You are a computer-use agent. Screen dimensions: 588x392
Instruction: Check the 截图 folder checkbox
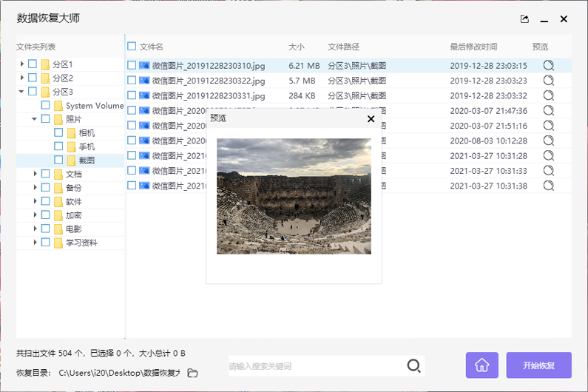tap(58, 160)
